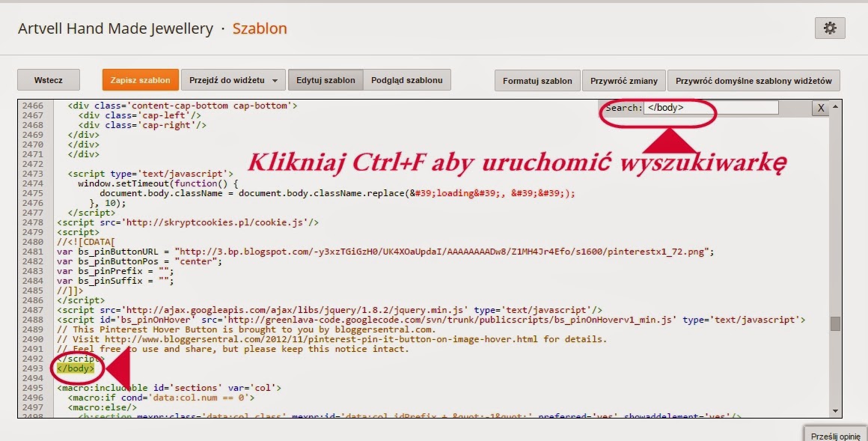Click Przywróć domyślne szablony widżetów button
The height and width of the screenshot is (441, 868).
[x=754, y=81]
